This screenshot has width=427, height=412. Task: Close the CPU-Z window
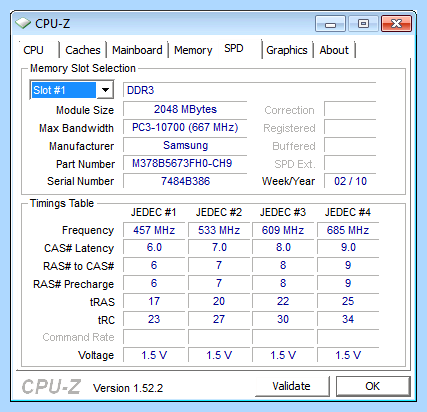(396, 24)
